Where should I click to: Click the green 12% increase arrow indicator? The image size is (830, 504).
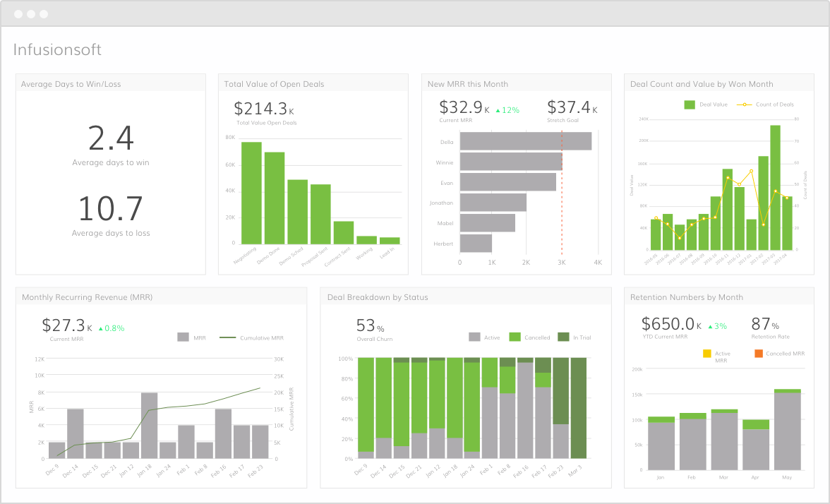(x=507, y=110)
